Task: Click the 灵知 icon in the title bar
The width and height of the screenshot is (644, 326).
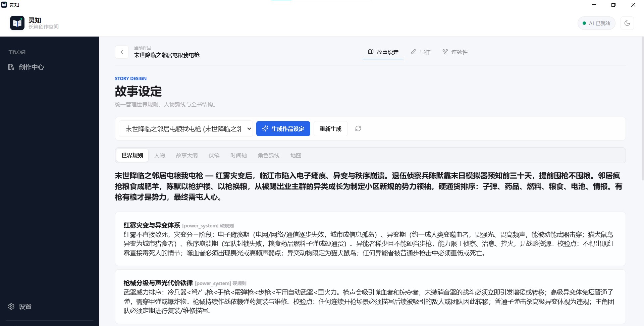Action: 4,5
